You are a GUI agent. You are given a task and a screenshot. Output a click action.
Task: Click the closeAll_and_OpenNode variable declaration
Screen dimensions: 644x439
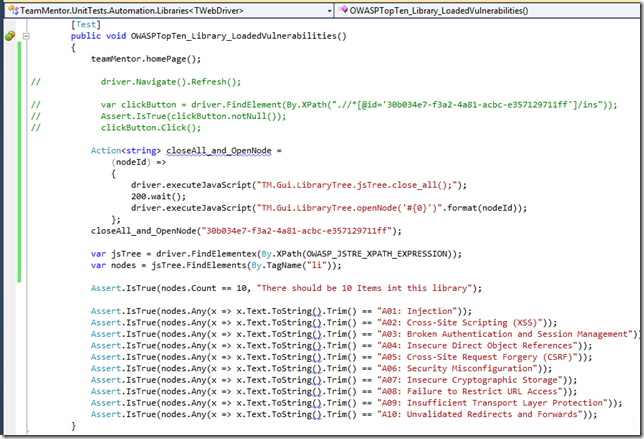point(218,151)
